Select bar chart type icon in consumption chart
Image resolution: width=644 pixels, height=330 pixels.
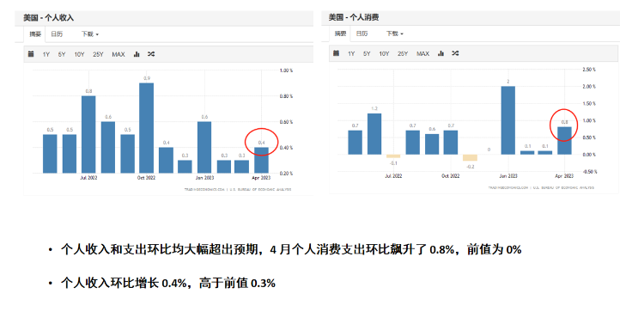441,53
